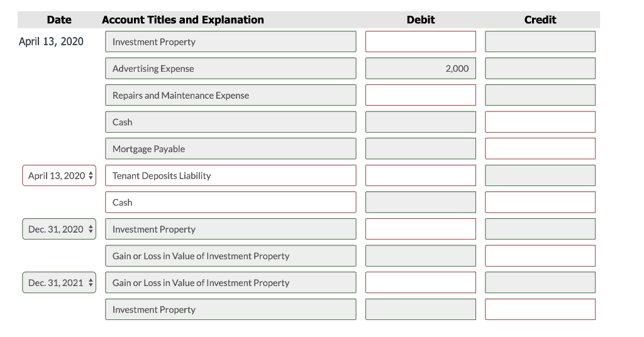Screen dimensions: 644x337
Task: Click the Repairs and Maintenance Expense title field
Action: [x=230, y=95]
